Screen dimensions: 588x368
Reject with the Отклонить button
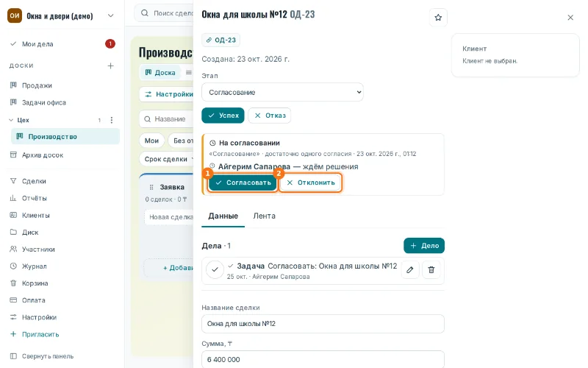coord(310,183)
